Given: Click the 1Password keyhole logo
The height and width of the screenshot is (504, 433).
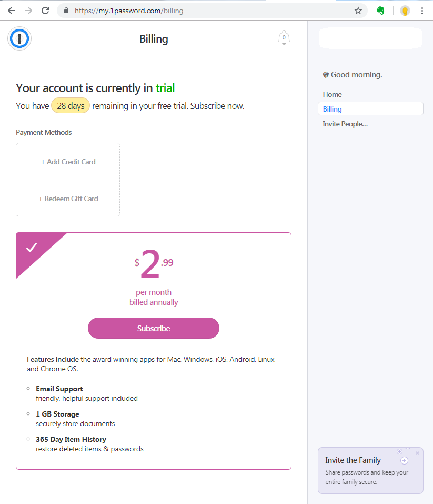Looking at the screenshot, I should (x=20, y=39).
